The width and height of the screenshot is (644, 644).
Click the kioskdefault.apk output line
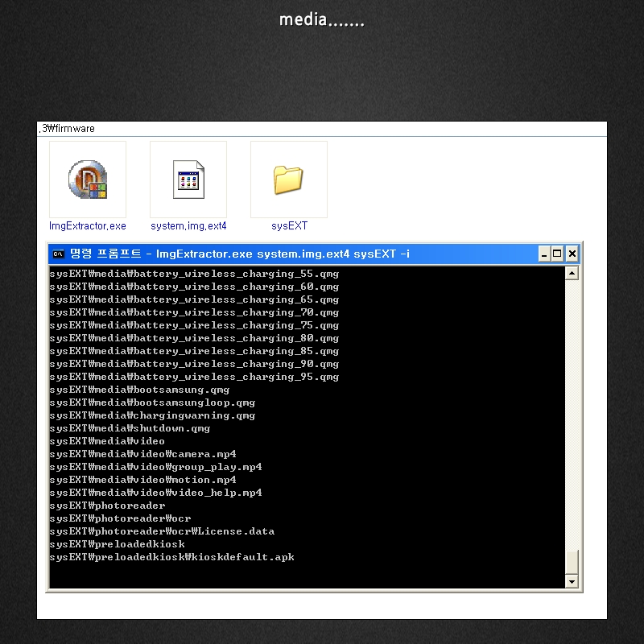pos(171,557)
